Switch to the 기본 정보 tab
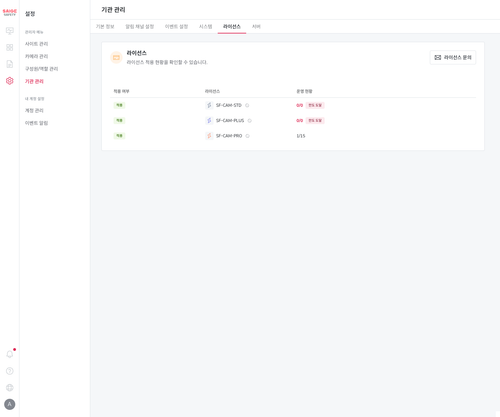 [105, 27]
